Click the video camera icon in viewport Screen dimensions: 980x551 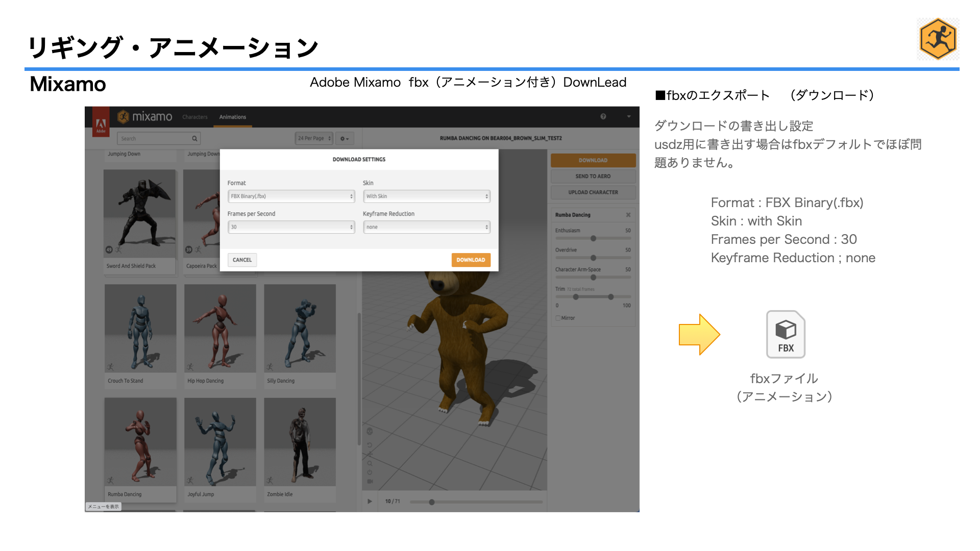pos(370,481)
